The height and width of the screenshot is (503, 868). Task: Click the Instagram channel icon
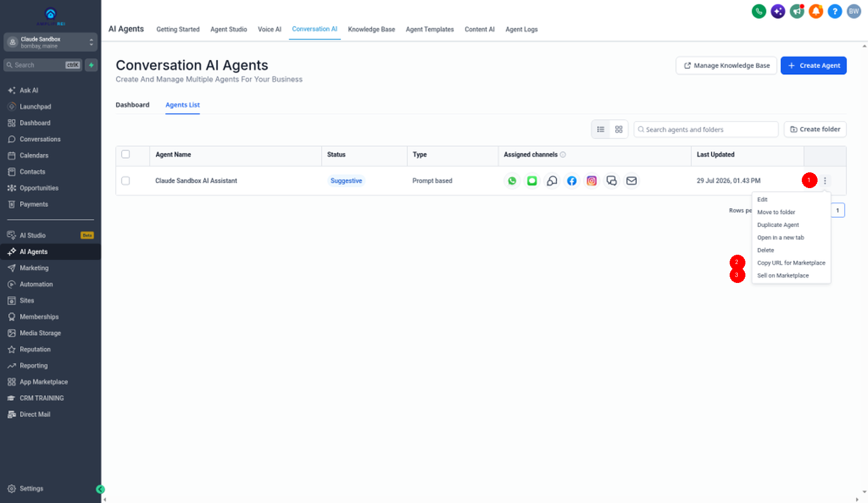click(592, 181)
